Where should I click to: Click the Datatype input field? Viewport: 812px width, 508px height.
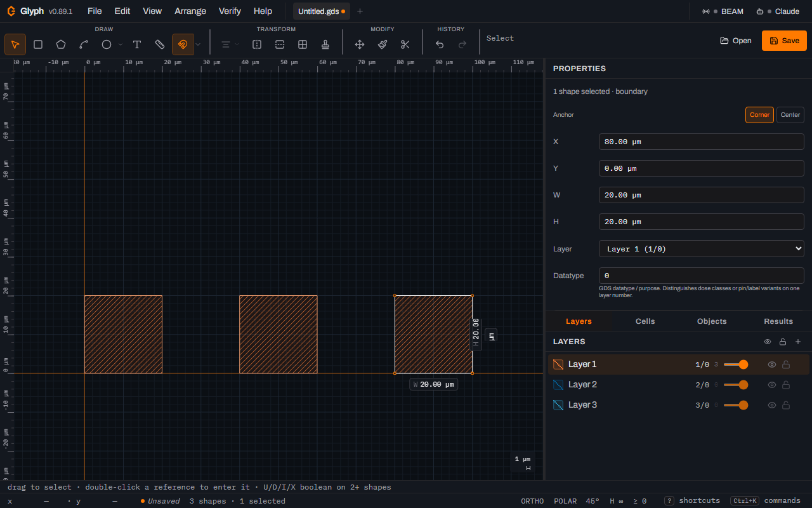pos(702,276)
